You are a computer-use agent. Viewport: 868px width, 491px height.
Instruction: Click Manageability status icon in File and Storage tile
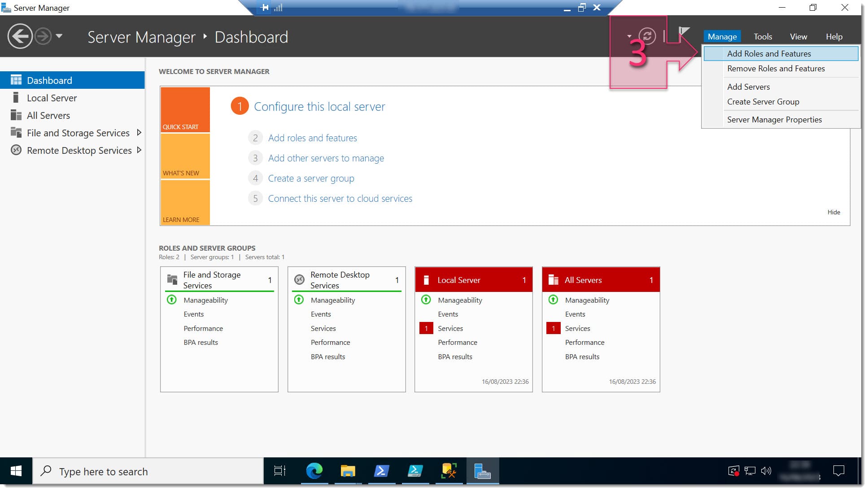point(171,300)
